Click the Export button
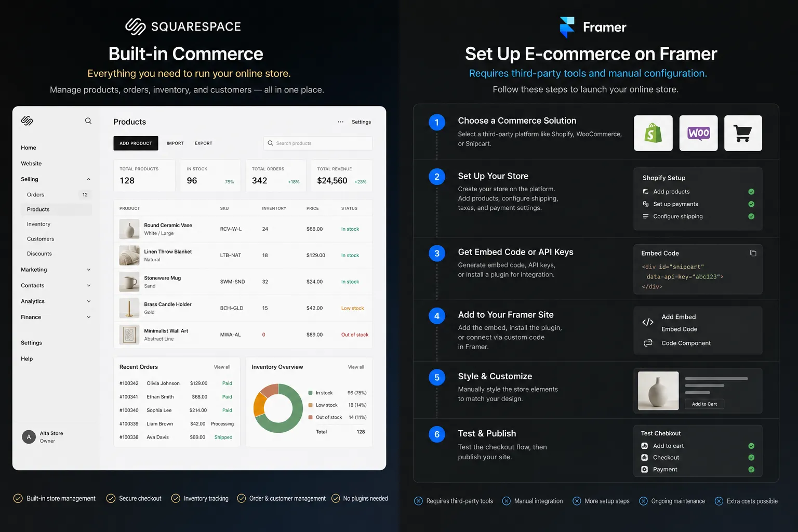Screen dimensions: 798x532 pos(204,143)
